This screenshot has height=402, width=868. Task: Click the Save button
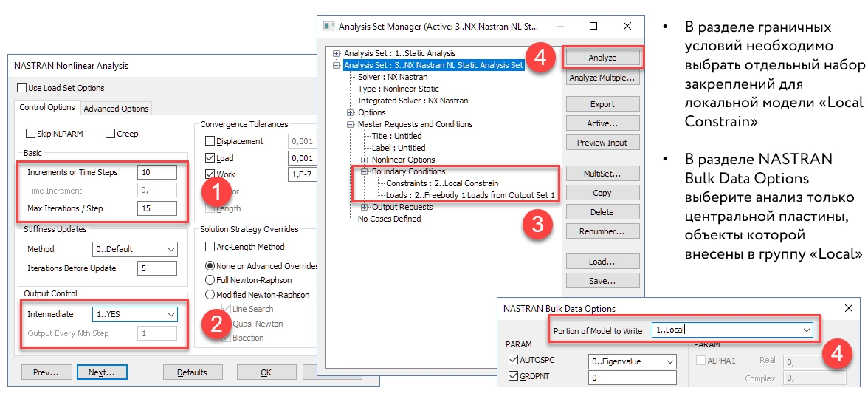click(x=602, y=281)
